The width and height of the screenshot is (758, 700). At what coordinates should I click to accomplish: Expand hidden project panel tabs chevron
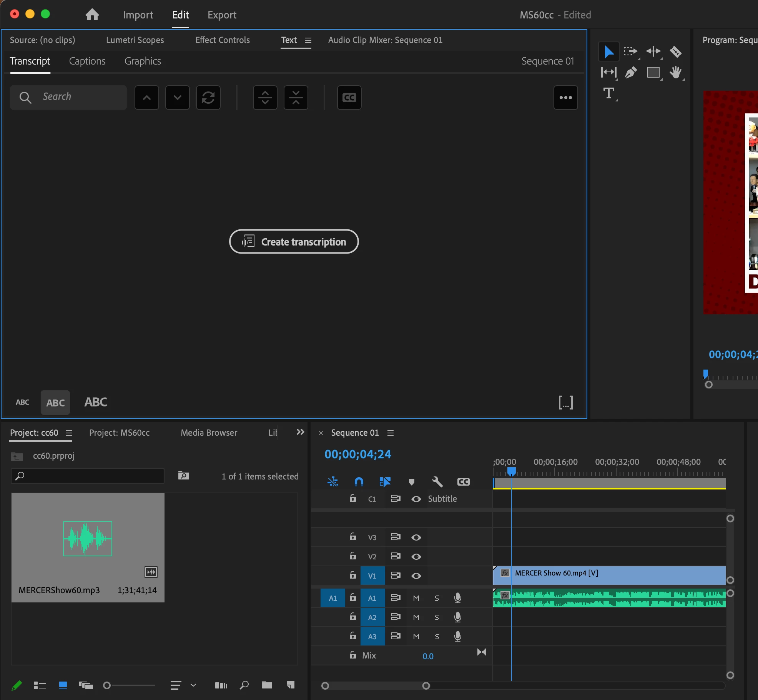tap(300, 432)
